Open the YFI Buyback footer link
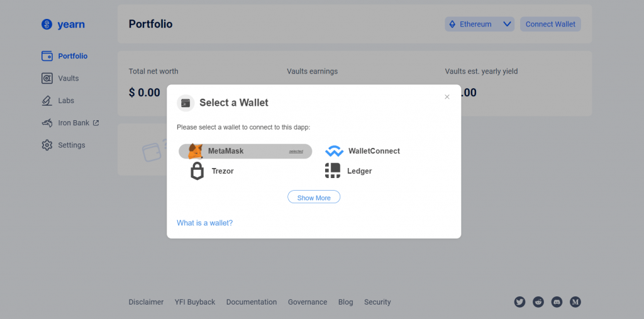 pyautogui.click(x=195, y=302)
